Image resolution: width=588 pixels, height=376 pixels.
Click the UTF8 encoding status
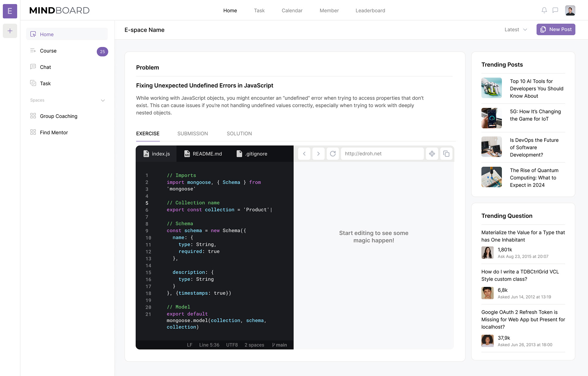232,345
